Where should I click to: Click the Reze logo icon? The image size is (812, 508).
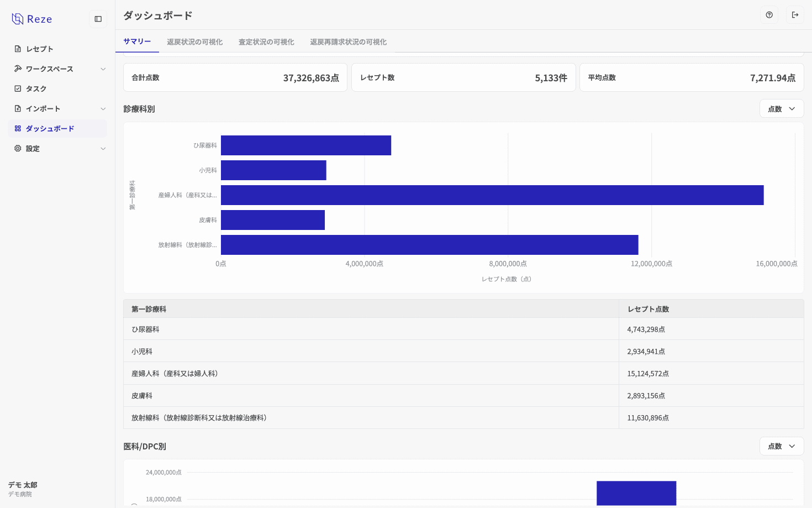pyautogui.click(x=18, y=19)
